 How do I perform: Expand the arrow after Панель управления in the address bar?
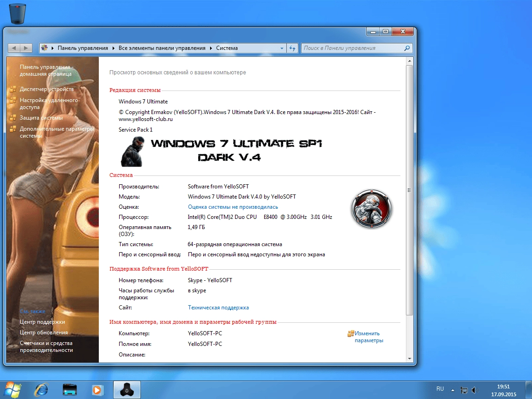113,48
